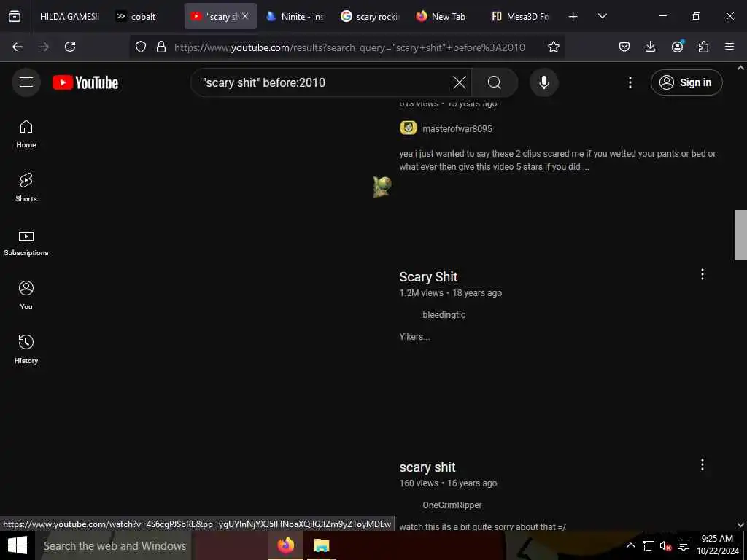Click the Sign in button

point(686,82)
